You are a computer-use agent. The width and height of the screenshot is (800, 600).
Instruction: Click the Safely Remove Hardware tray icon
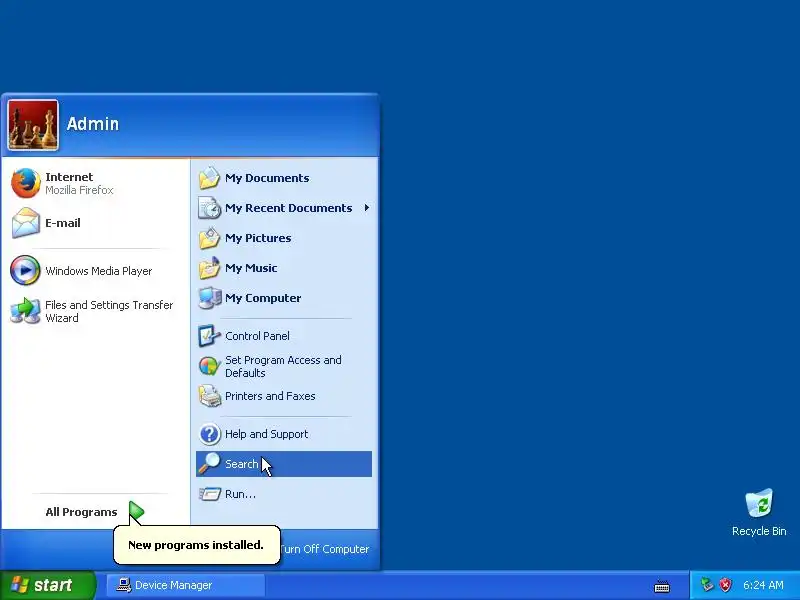707,585
